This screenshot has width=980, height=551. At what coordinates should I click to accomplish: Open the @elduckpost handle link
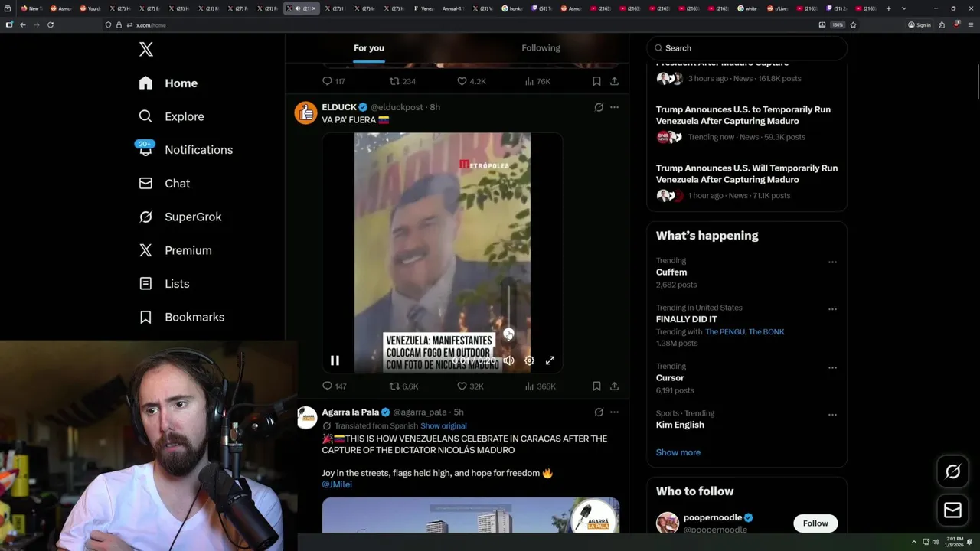[397, 107]
